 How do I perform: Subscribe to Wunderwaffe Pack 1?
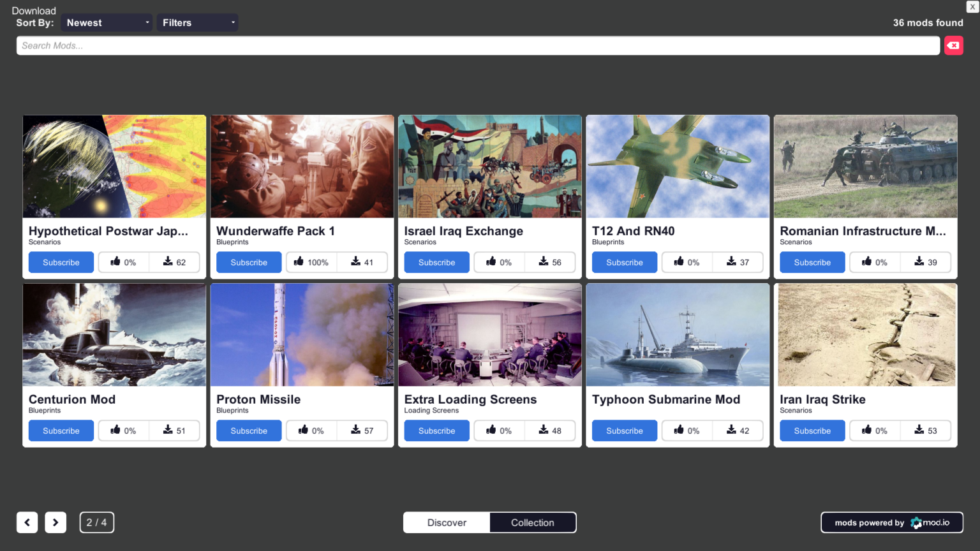tap(248, 261)
